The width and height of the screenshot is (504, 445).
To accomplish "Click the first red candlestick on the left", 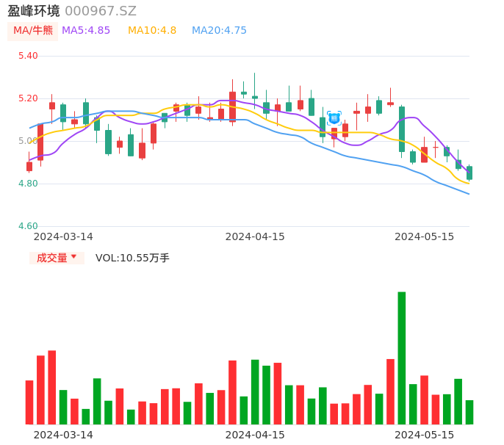I will tap(29, 167).
